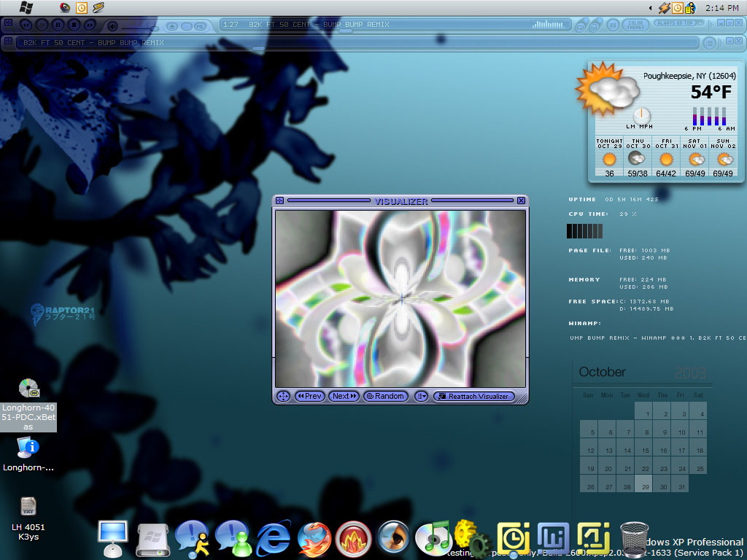Open the Windows start flag menu
Screen dimensions: 747x560
click(26, 7)
